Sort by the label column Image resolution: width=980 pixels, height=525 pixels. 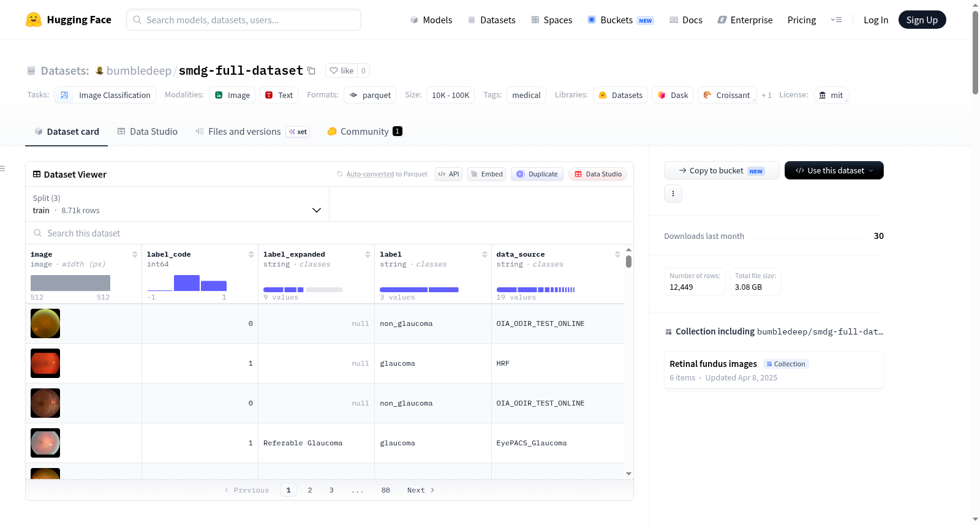coord(484,254)
